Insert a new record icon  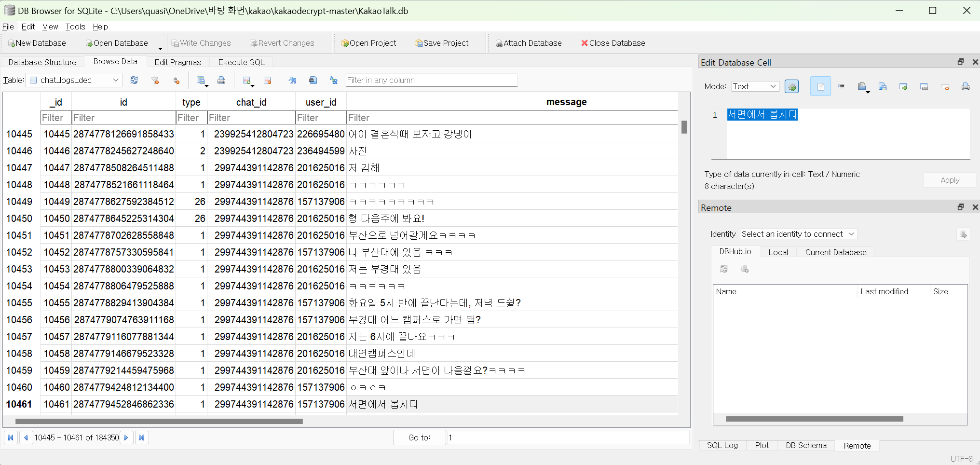246,80
